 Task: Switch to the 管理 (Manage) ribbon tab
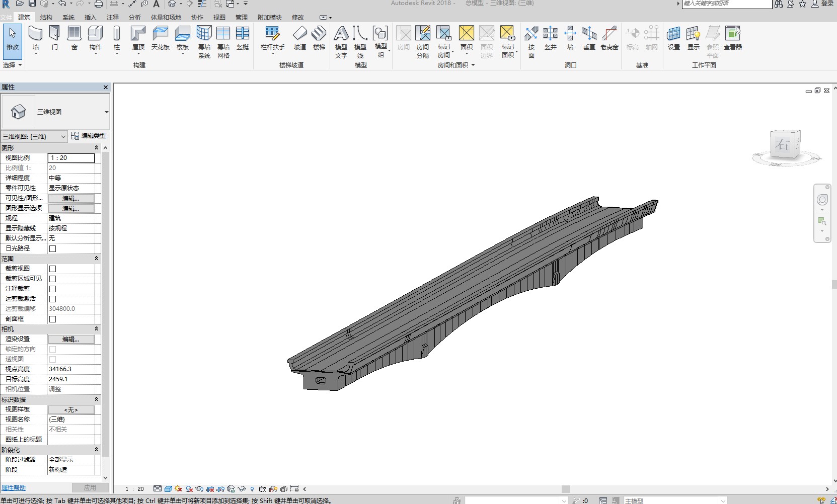pos(242,17)
